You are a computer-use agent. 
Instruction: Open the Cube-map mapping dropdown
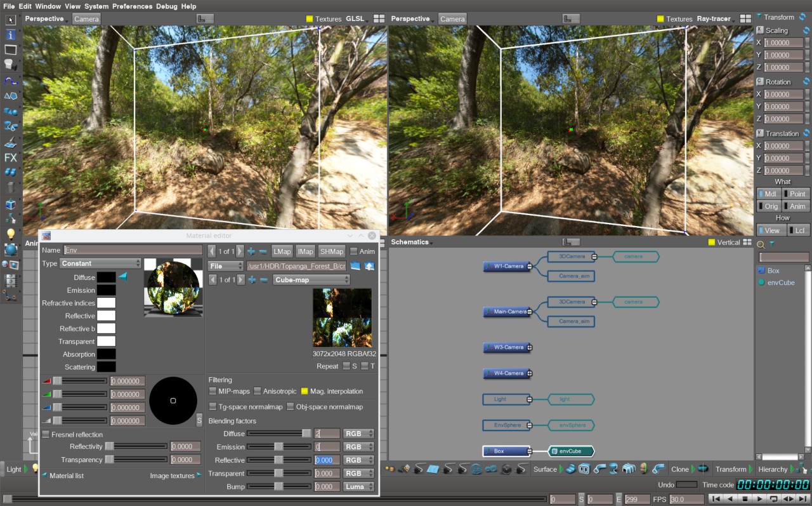pos(311,279)
